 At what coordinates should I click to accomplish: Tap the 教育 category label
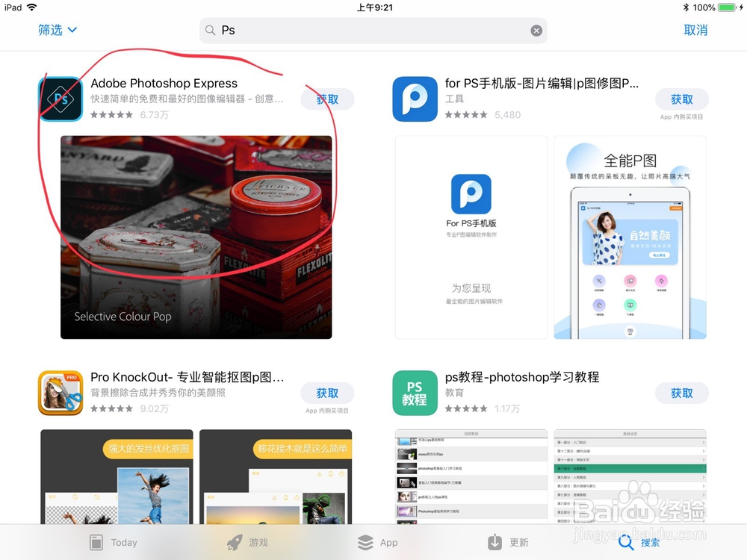point(454,393)
